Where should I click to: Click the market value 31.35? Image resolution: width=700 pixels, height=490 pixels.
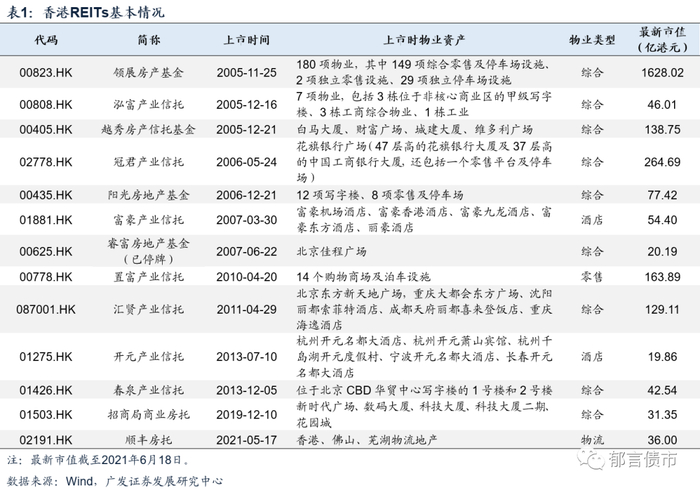click(662, 415)
